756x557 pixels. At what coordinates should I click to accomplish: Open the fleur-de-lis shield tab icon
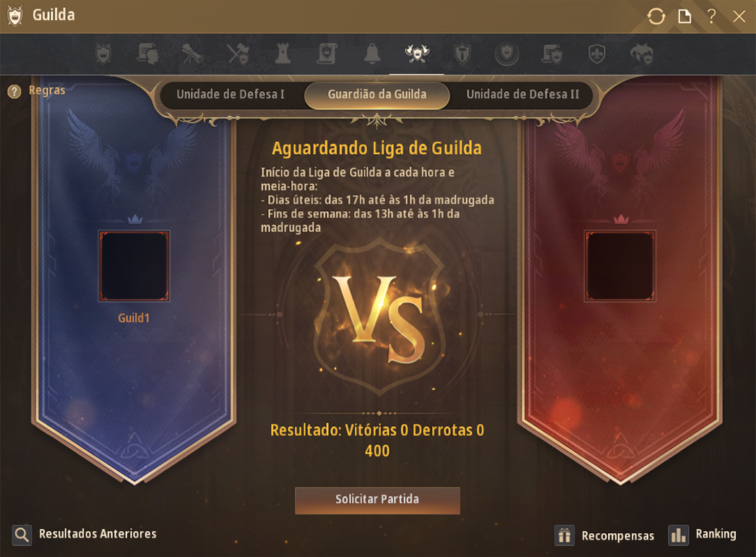click(597, 54)
